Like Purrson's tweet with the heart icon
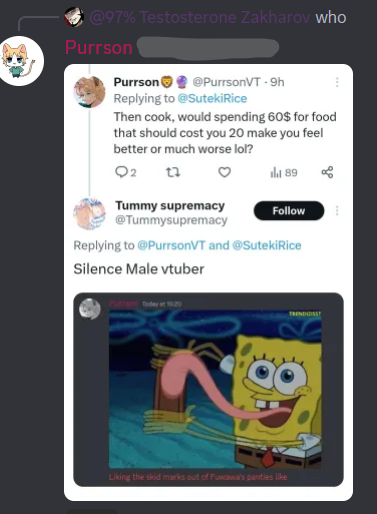This screenshot has height=514, width=377. tap(224, 172)
